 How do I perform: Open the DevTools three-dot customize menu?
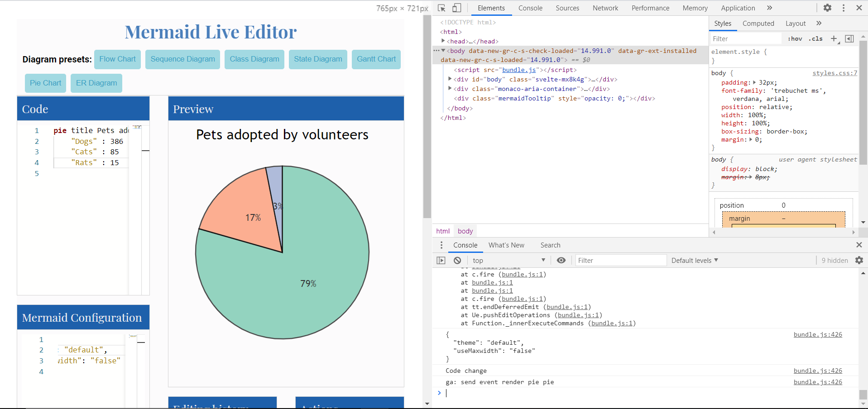[x=843, y=8]
